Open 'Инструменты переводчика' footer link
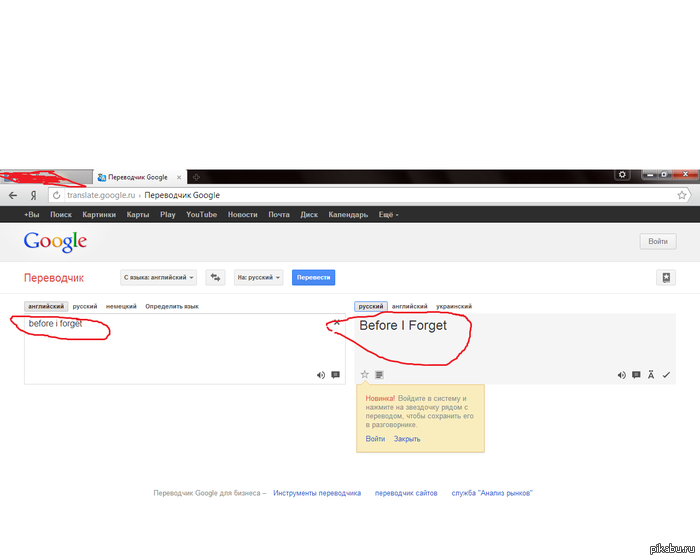 coord(317,493)
